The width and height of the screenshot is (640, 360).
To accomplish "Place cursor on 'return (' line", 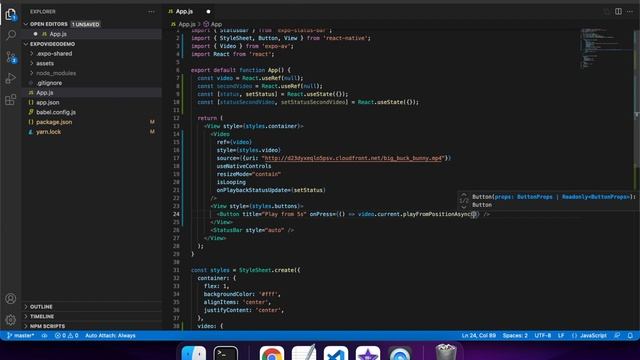I will point(210,118).
